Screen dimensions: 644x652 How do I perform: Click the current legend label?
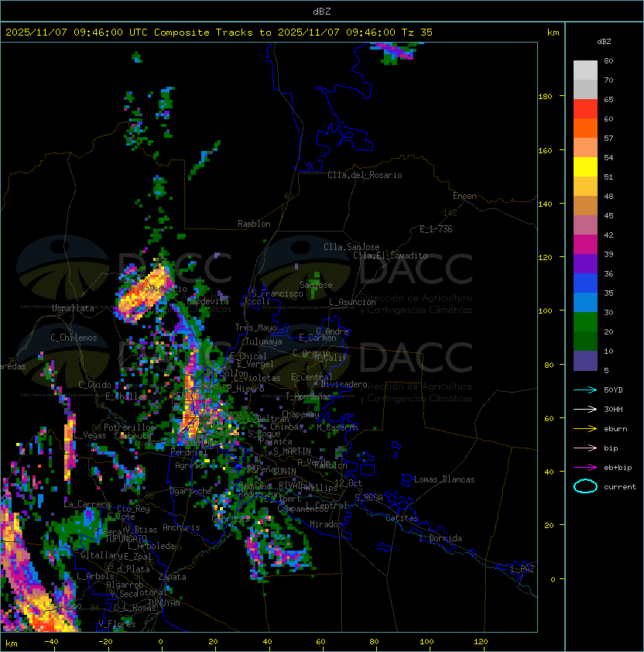coord(620,487)
